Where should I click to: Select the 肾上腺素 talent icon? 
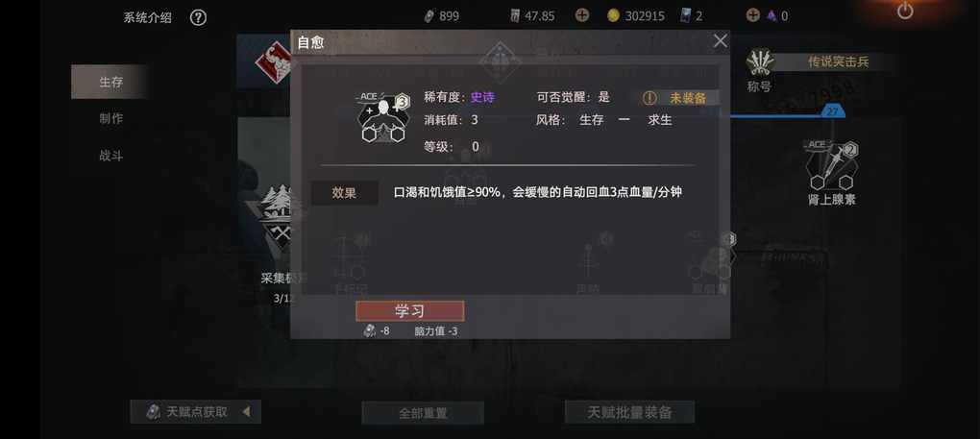tap(831, 165)
